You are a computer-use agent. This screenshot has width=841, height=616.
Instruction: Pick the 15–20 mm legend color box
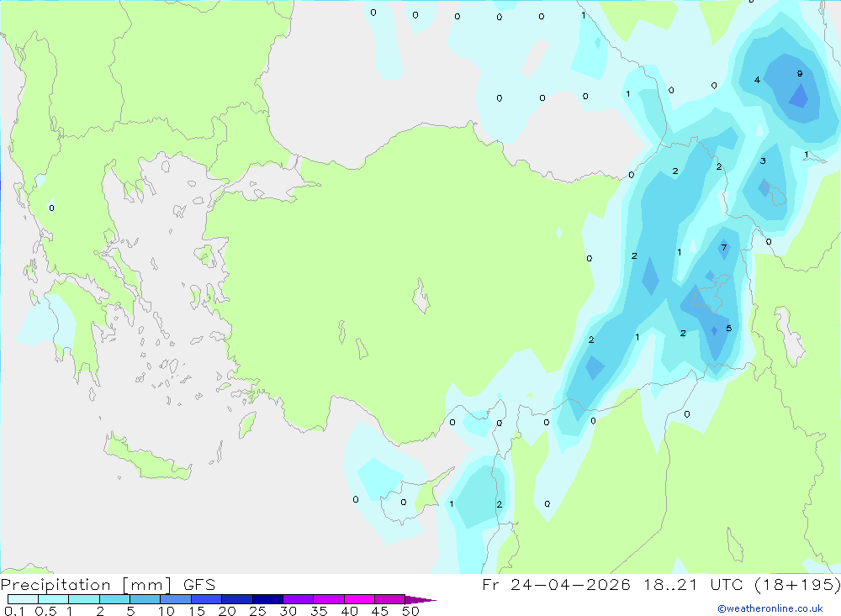pos(207,599)
